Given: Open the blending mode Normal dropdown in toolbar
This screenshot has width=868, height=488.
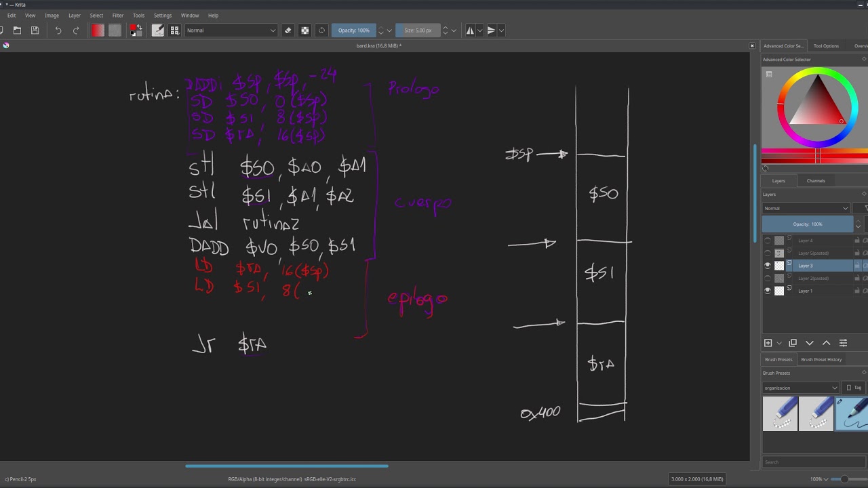Looking at the screenshot, I should pos(231,30).
